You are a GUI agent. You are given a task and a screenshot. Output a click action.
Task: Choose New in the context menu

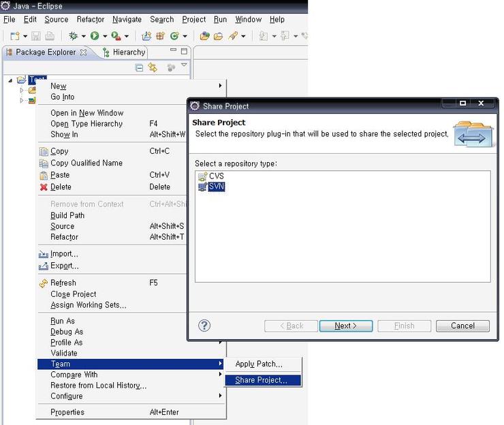pyautogui.click(x=131, y=86)
